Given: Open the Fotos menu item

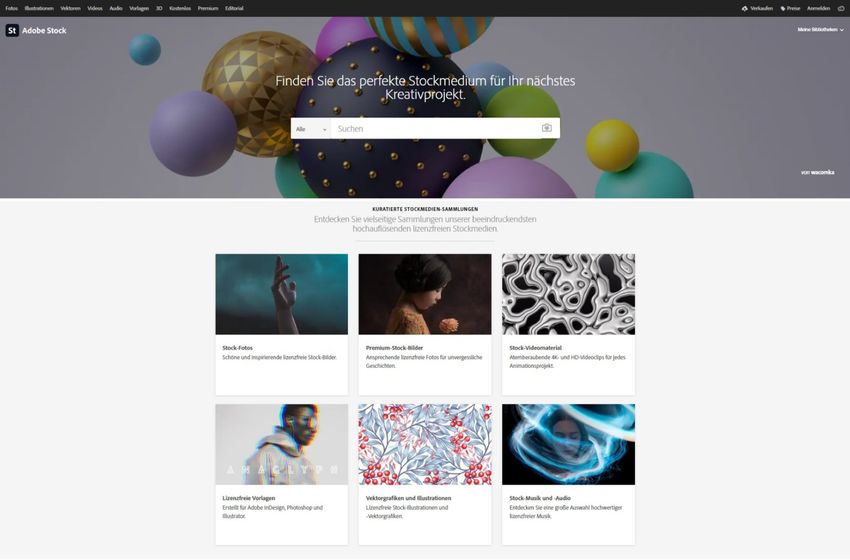Looking at the screenshot, I should click(x=11, y=8).
